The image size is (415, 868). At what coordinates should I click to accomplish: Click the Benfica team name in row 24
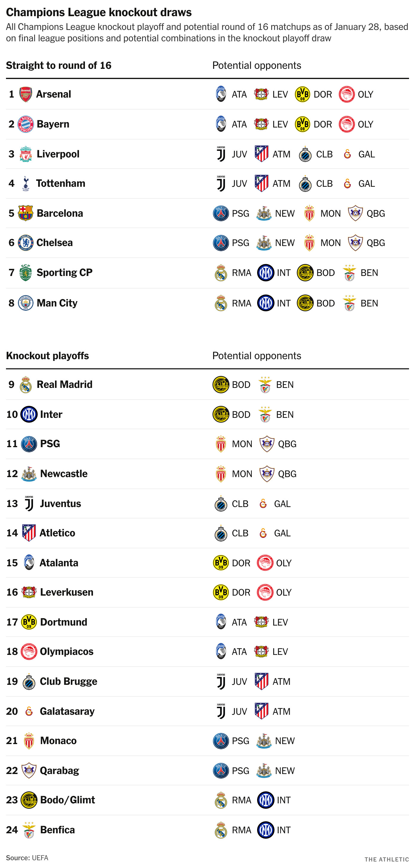(57, 830)
